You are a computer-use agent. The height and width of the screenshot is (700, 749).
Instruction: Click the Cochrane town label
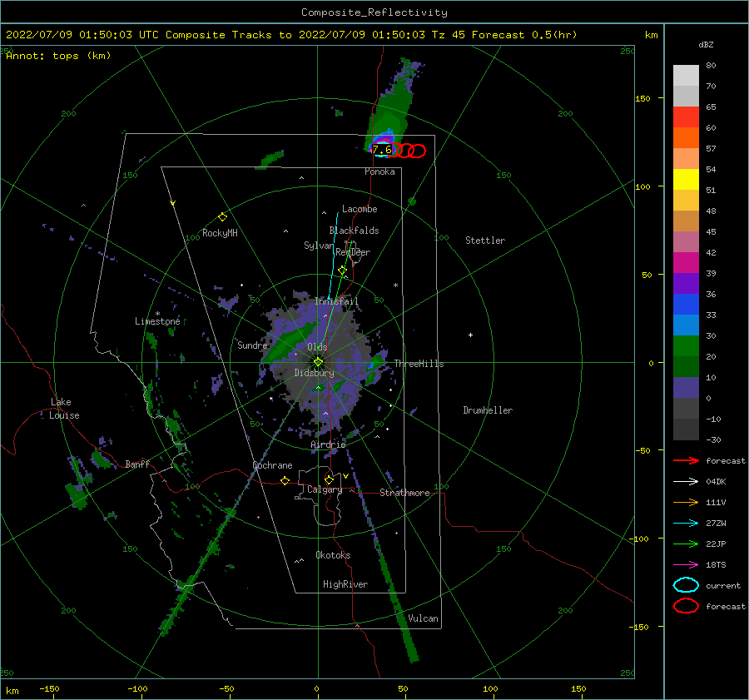pos(272,465)
